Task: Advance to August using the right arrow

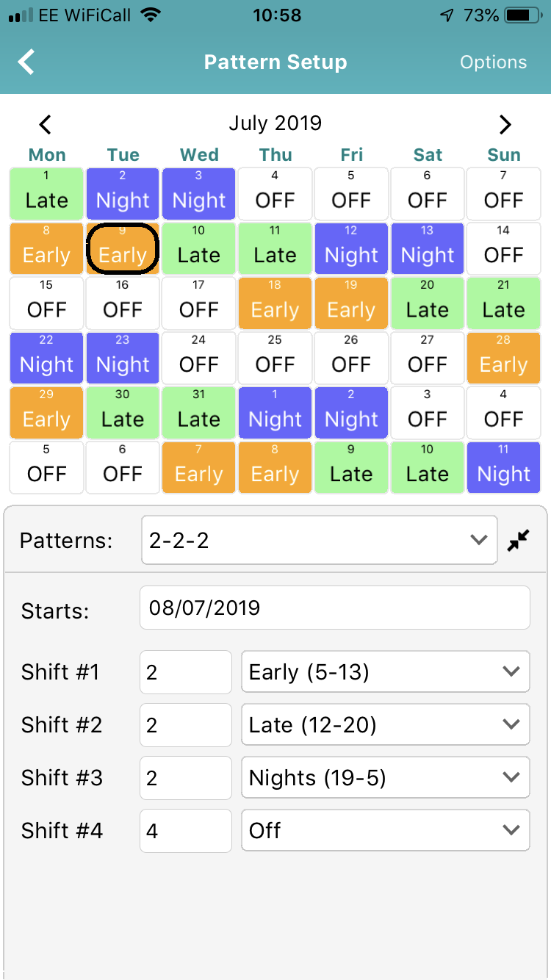Action: 505,124
